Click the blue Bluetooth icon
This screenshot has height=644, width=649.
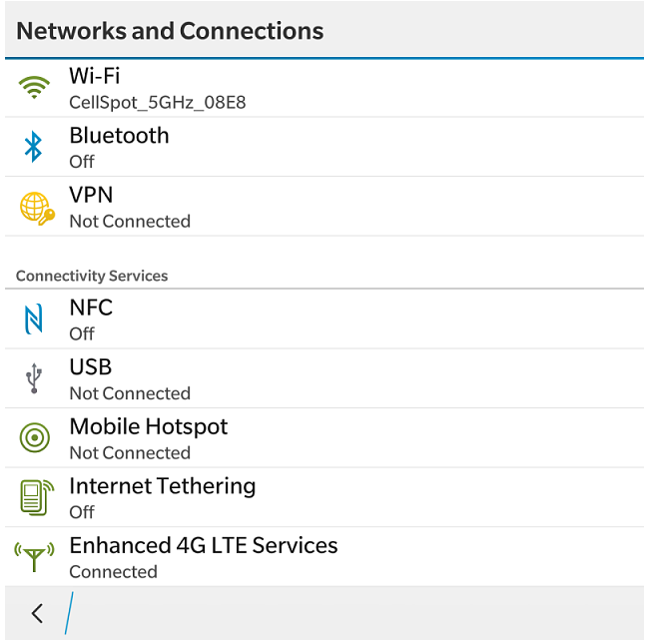(34, 148)
